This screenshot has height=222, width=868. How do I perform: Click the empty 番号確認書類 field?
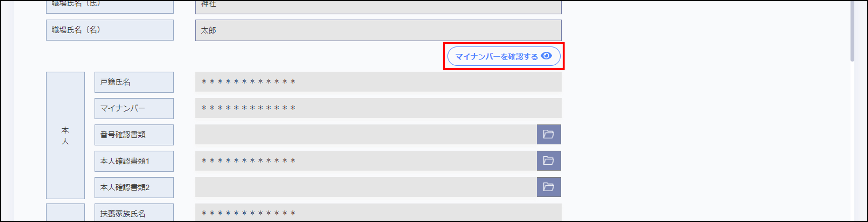(366, 135)
